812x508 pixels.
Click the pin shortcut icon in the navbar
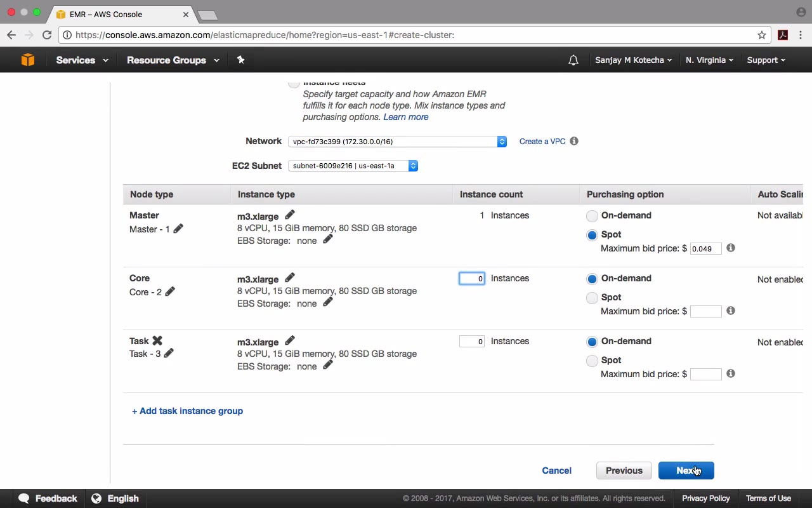coord(240,60)
